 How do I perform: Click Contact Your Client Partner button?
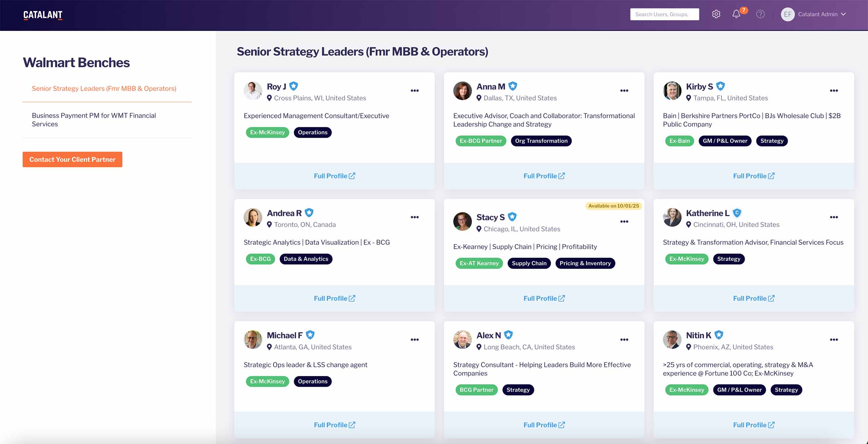click(72, 160)
